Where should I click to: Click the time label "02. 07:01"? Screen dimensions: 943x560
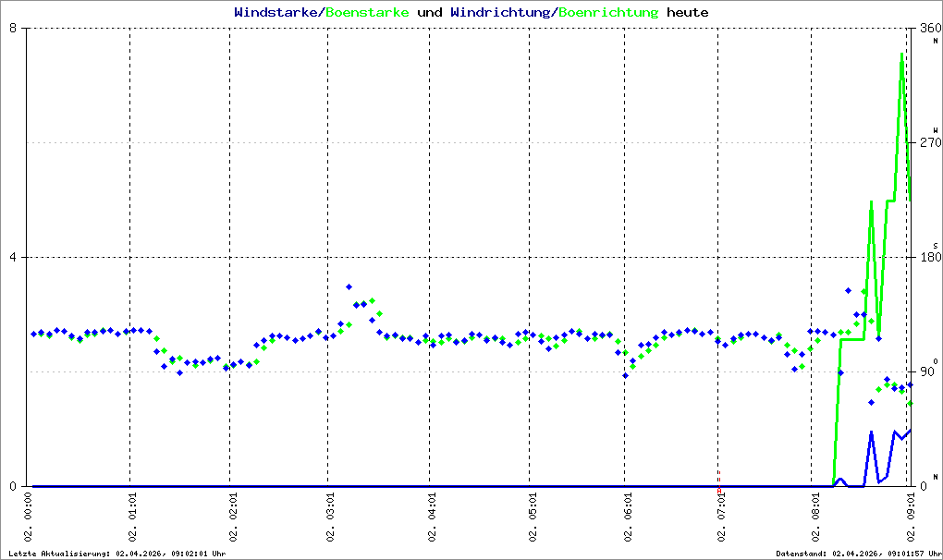tap(720, 517)
